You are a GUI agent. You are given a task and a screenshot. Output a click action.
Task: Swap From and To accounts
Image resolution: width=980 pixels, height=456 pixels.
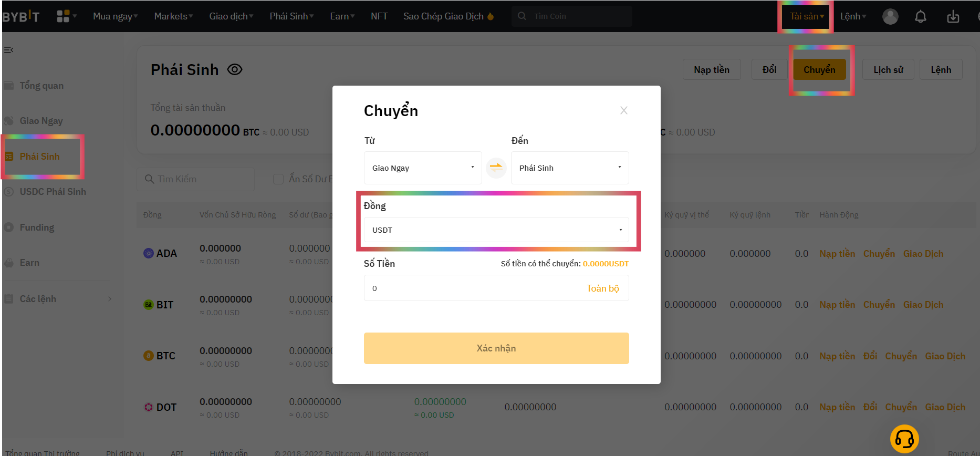(496, 168)
